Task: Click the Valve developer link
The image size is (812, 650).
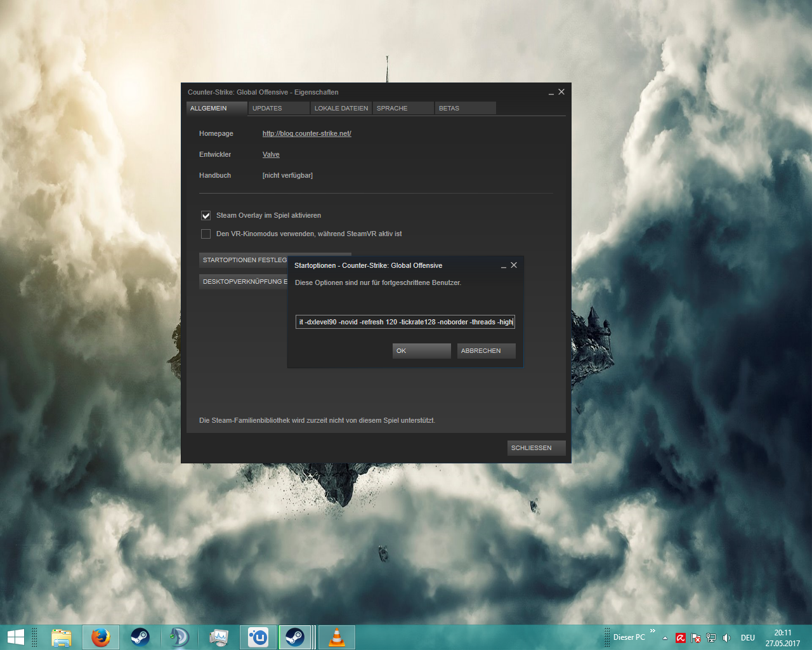Action: pos(271,154)
